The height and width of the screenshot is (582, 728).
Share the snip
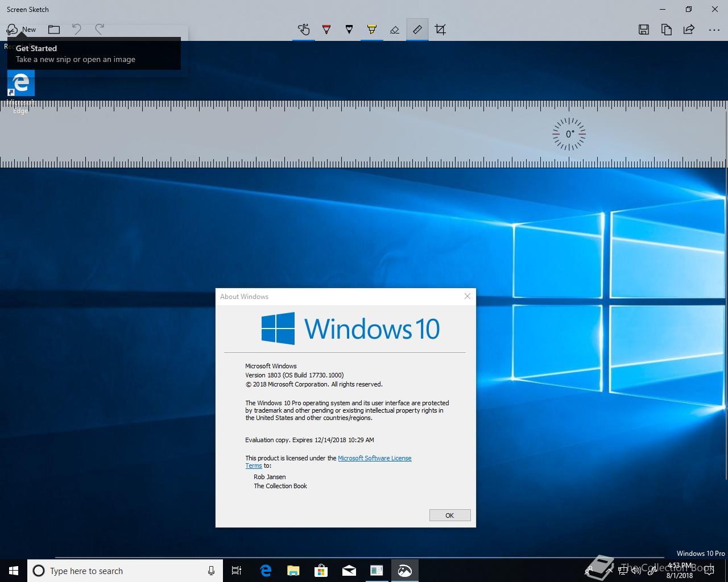pyautogui.click(x=689, y=30)
